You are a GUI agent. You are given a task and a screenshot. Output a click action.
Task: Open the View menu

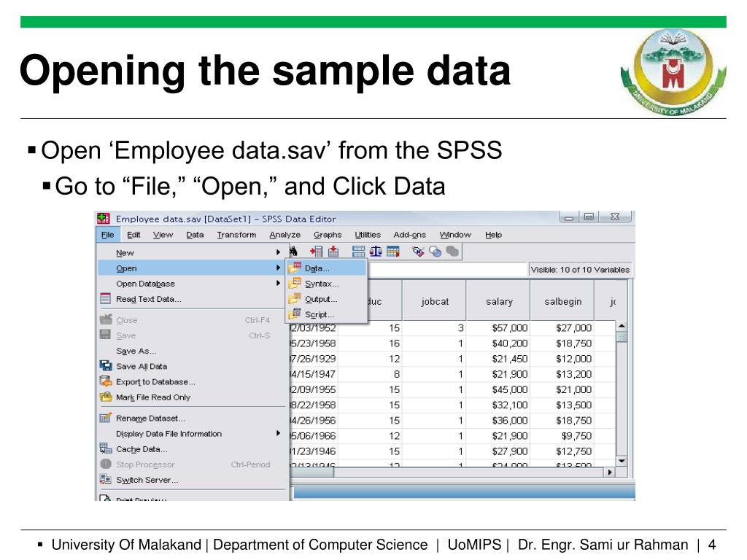pyautogui.click(x=163, y=235)
